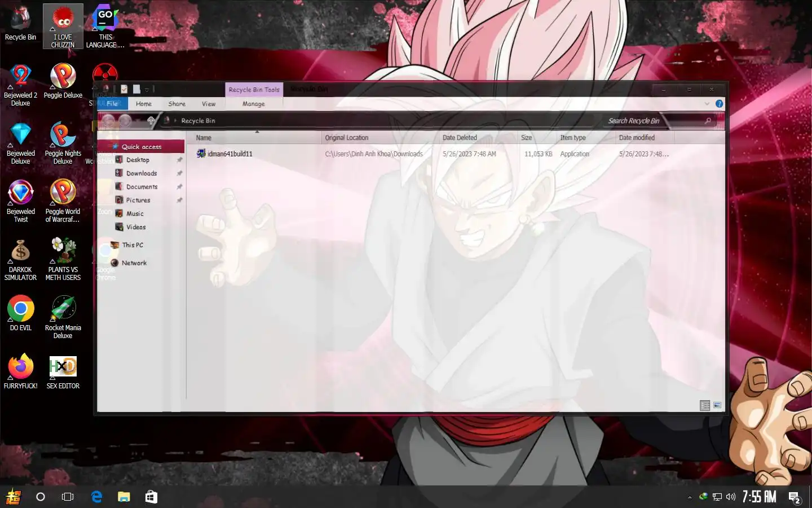
Task: Select the I LOVE CHUZZIN desktop icon
Action: tap(63, 27)
